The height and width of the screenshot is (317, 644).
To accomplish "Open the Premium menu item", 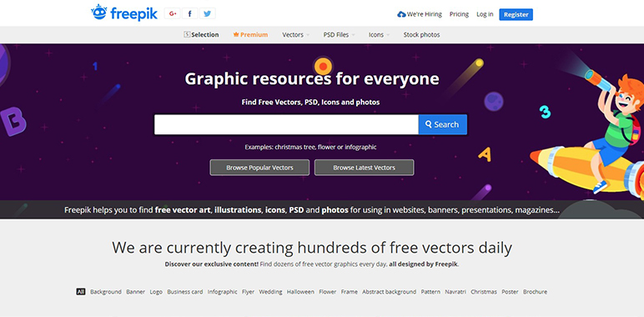I will pos(250,35).
